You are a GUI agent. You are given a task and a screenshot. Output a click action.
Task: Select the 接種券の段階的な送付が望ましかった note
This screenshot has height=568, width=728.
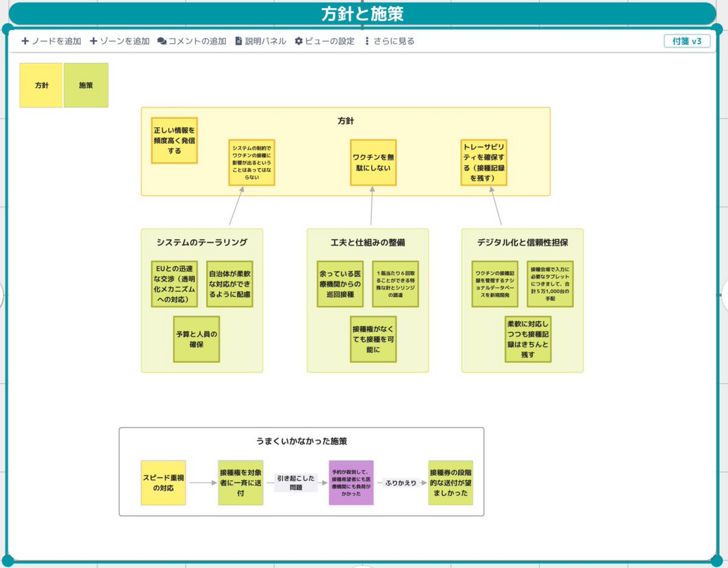pyautogui.click(x=450, y=483)
